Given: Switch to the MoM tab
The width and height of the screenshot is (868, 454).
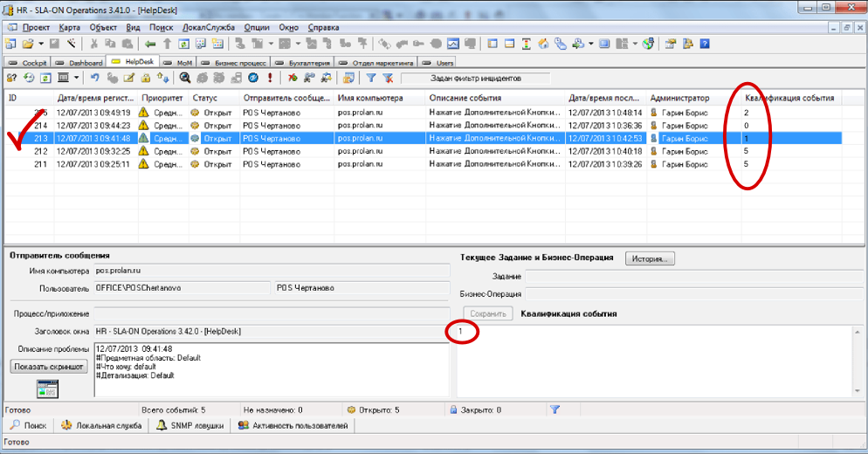Looking at the screenshot, I should [178, 63].
